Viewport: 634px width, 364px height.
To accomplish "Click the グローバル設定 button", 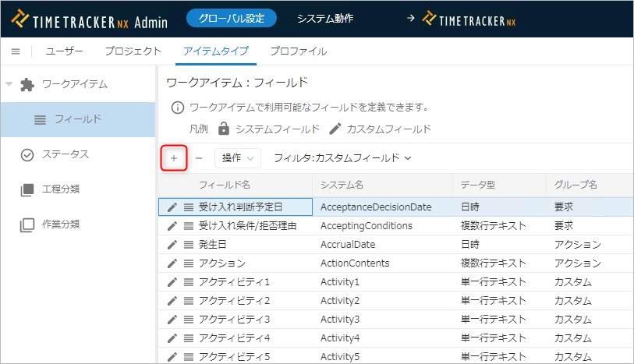I will (232, 18).
